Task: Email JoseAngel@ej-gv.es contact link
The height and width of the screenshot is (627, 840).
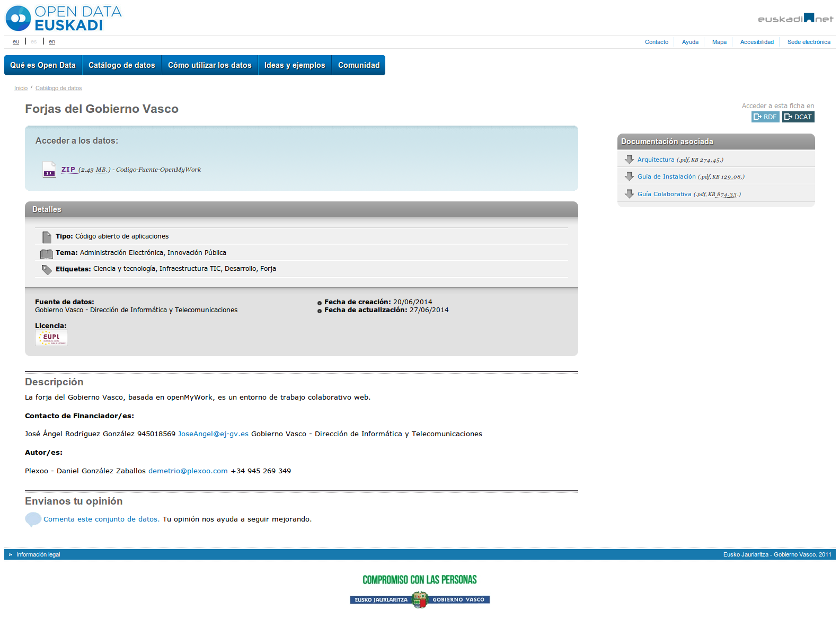Action: [x=213, y=434]
